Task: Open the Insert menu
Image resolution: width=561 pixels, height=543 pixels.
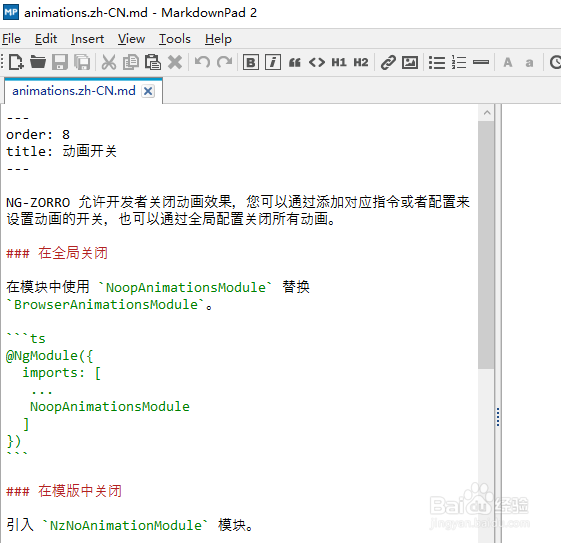Action: pos(87,39)
